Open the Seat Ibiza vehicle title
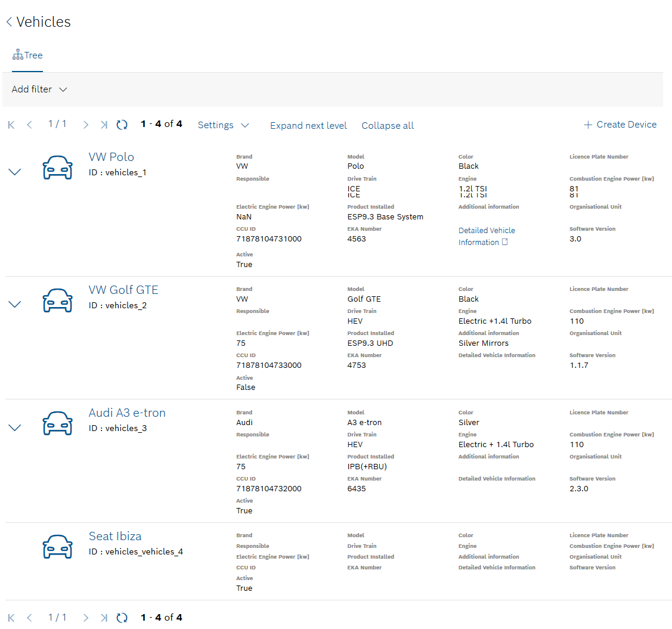The image size is (672, 629). point(115,536)
